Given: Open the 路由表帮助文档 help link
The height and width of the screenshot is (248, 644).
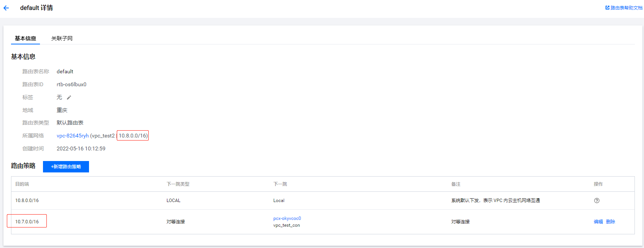Looking at the screenshot, I should tap(624, 8).
